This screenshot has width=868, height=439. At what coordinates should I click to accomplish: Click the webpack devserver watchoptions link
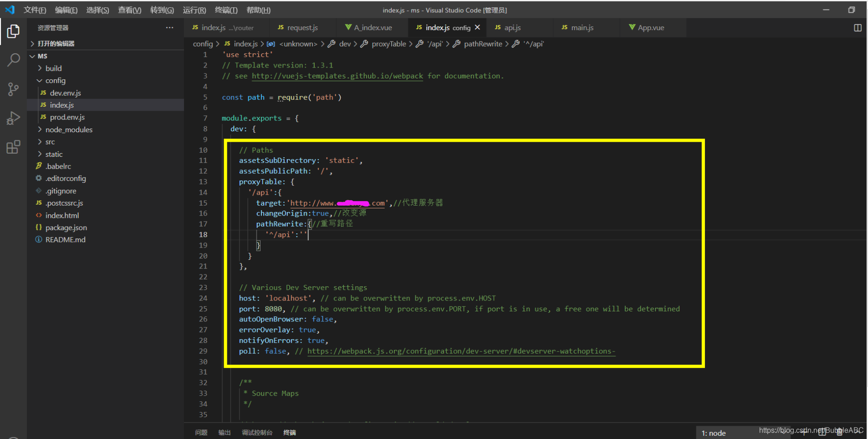click(x=461, y=351)
